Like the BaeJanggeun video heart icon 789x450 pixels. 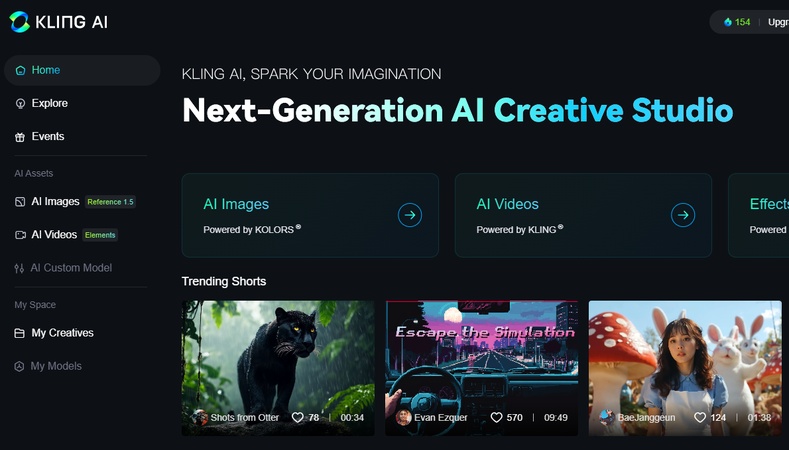coord(699,417)
